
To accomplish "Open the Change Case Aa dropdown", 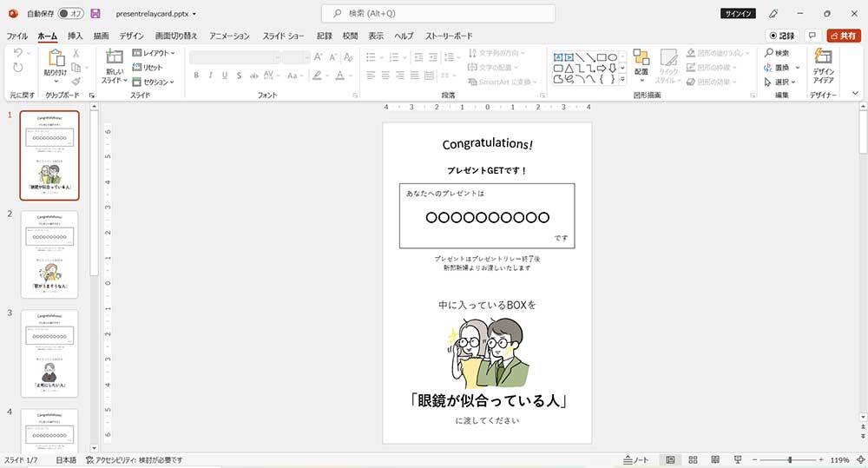I will tap(293, 76).
